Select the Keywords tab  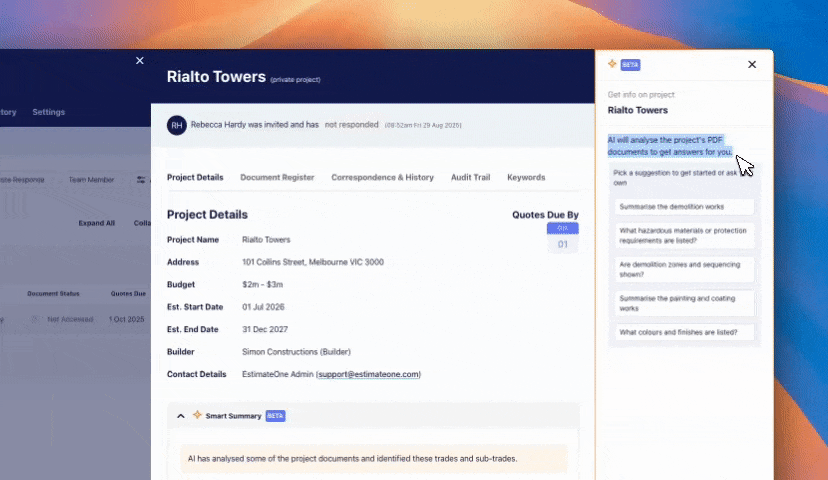526,177
